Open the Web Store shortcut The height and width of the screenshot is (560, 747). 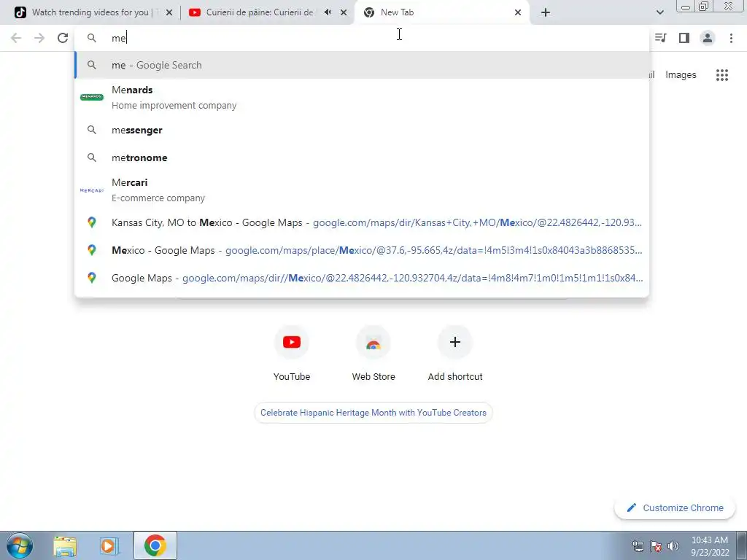(373, 354)
